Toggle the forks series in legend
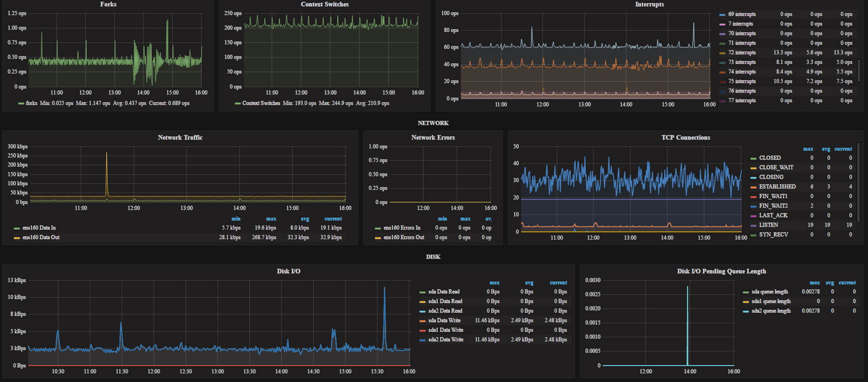The width and height of the screenshot is (868, 382). 31,103
